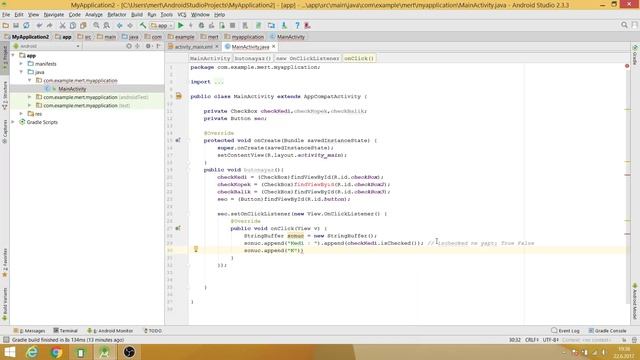Click scroll-from-source target icon in Project panel
This screenshot has width=640, height=360.
pos(129,46)
